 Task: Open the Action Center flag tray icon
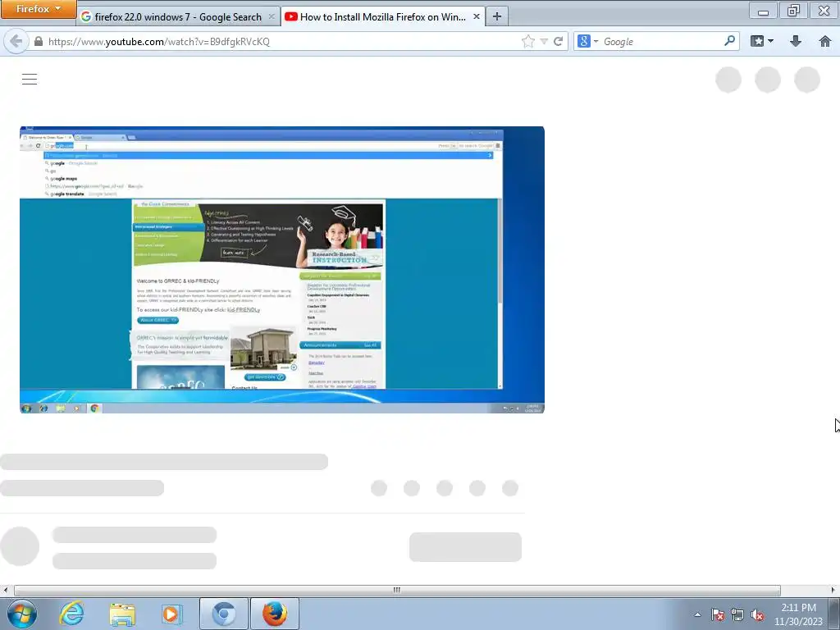coord(718,614)
